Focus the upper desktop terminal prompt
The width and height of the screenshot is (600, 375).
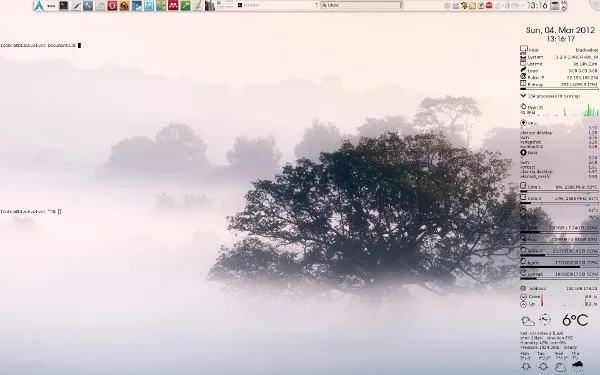(x=41, y=45)
